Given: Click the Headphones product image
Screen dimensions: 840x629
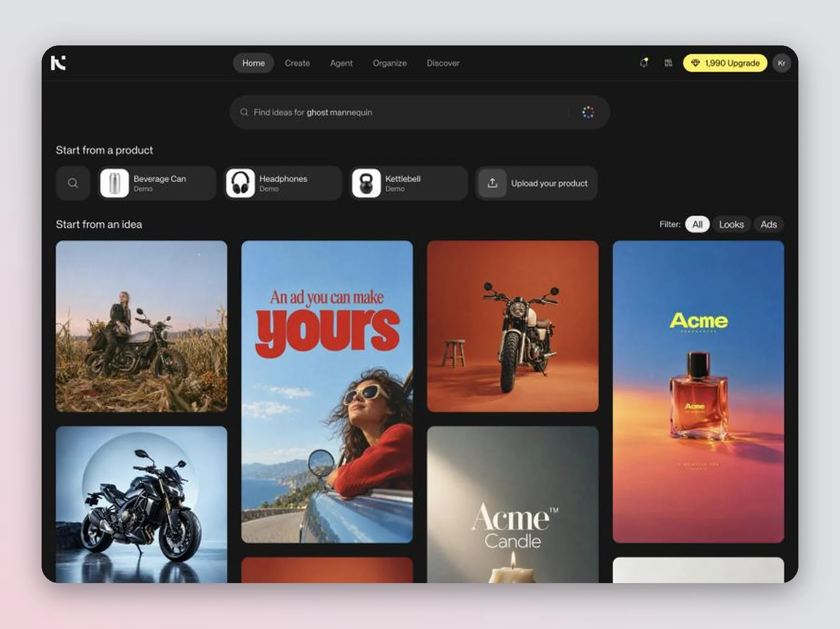Looking at the screenshot, I should tap(240, 183).
